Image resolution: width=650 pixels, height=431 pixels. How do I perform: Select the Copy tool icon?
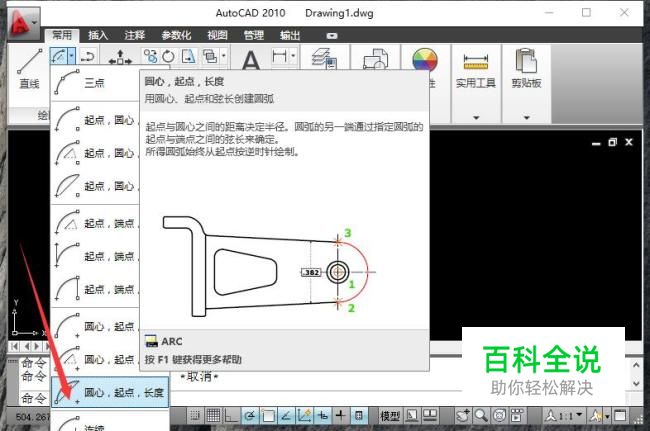[150, 56]
